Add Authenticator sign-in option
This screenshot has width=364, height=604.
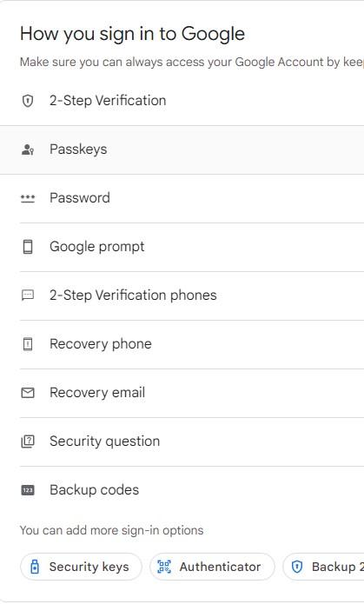(212, 567)
